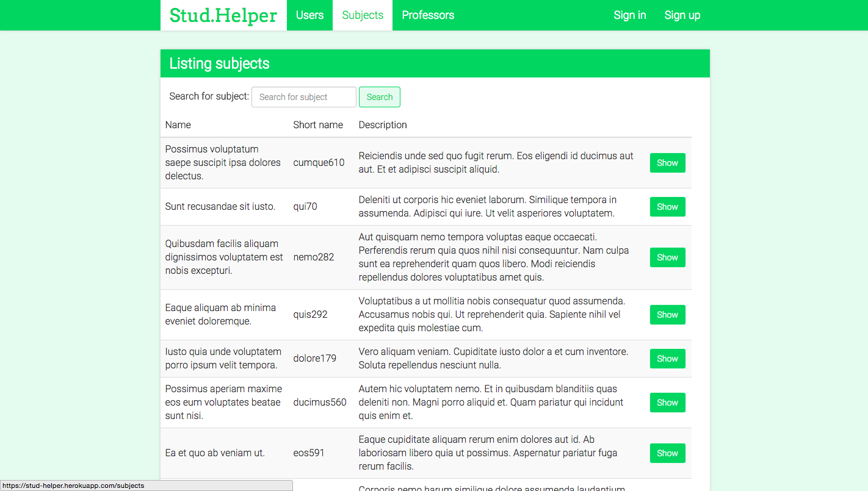Click the Short name column header

click(318, 125)
